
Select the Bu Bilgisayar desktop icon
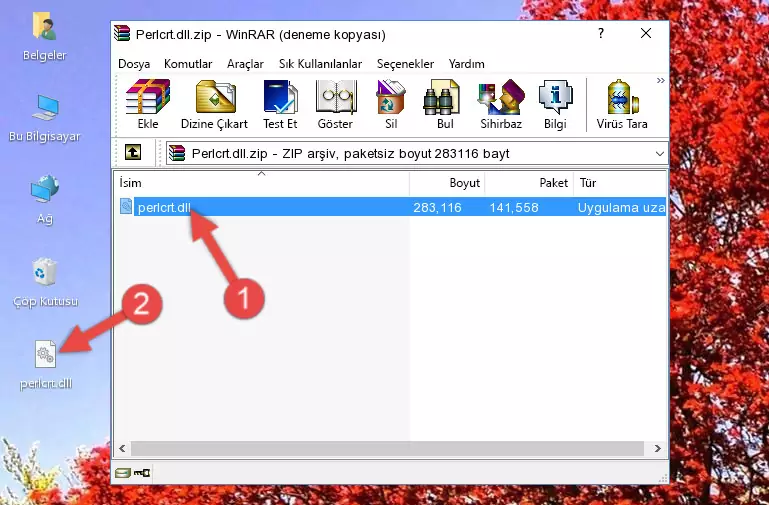[x=45, y=118]
